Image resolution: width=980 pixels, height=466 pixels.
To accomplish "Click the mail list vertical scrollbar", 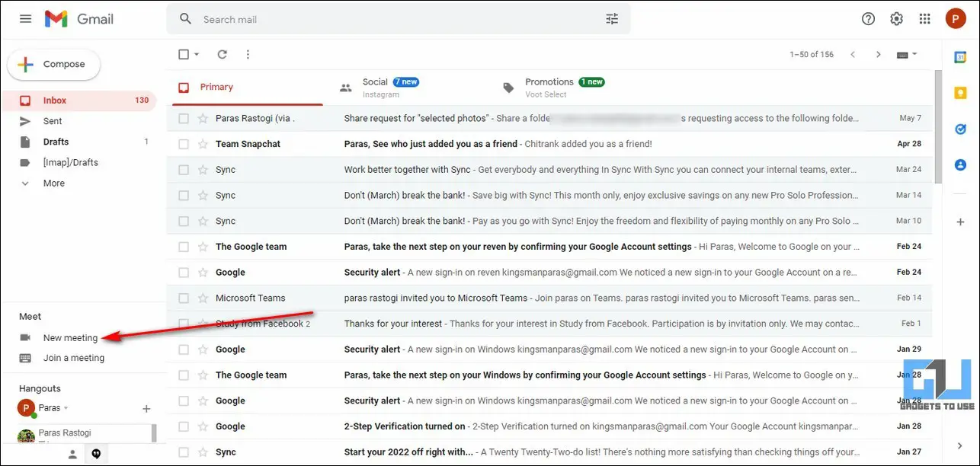I will 938,126.
